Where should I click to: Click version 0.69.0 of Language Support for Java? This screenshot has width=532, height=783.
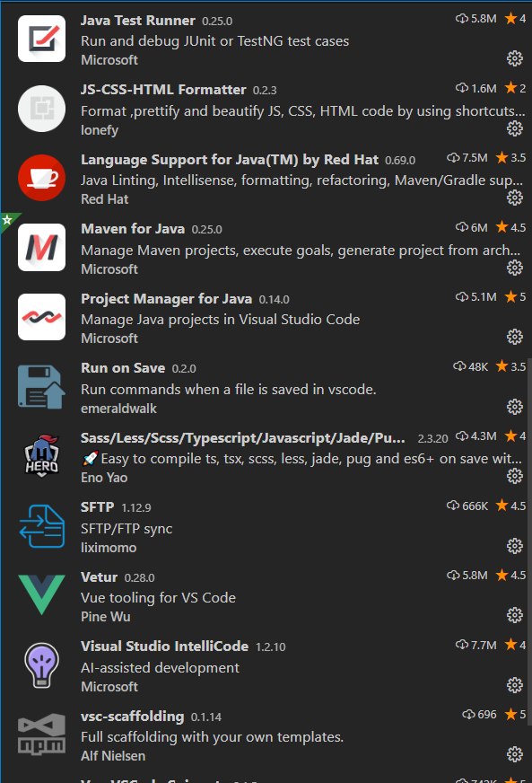[400, 161]
